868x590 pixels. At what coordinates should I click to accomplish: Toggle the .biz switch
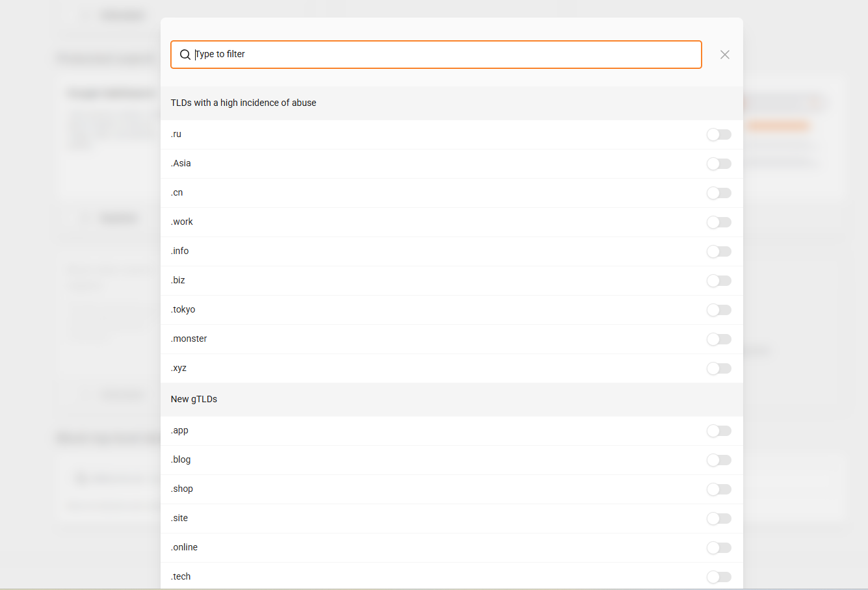click(x=718, y=281)
